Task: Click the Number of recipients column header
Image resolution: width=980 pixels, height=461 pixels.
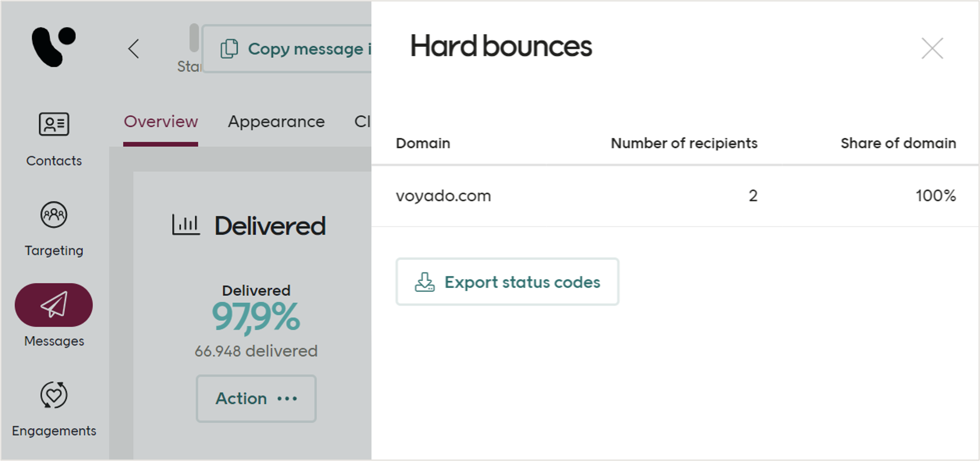Action: click(684, 143)
